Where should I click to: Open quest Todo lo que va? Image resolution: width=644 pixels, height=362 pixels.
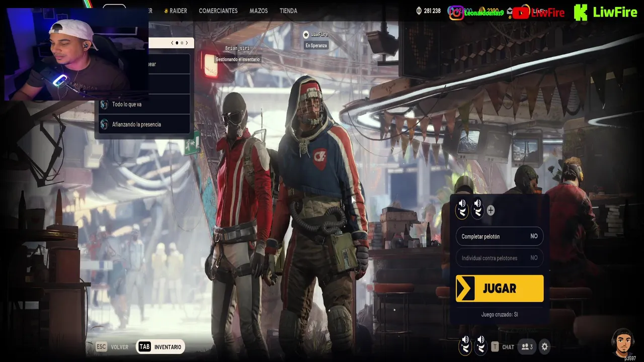tap(143, 104)
